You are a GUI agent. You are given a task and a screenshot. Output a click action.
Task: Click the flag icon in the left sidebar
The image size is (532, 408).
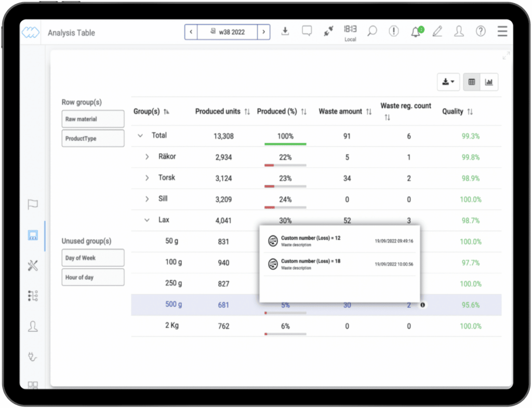coord(32,205)
